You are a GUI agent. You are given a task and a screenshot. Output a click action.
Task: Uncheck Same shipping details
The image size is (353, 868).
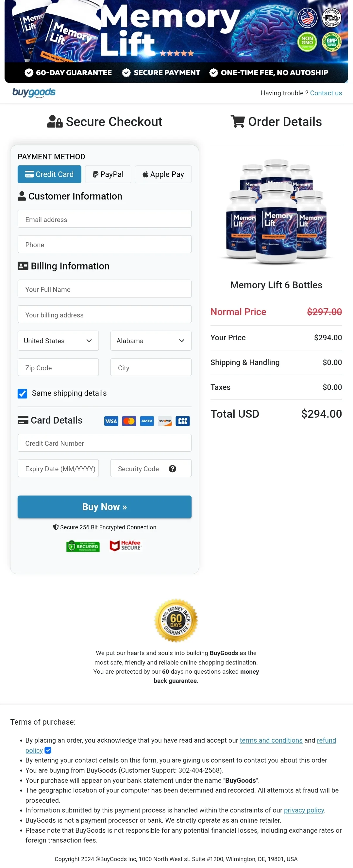(x=22, y=393)
